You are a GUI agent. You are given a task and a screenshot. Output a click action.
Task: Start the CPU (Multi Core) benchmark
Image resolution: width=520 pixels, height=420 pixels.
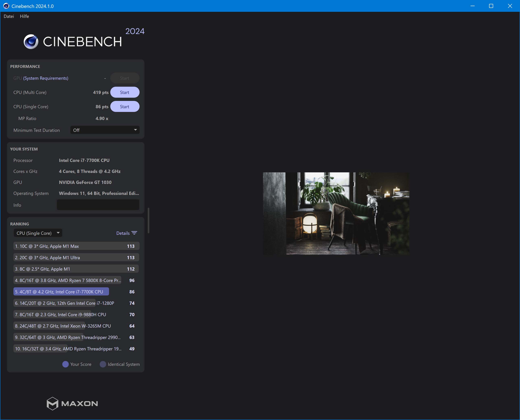pyautogui.click(x=125, y=92)
